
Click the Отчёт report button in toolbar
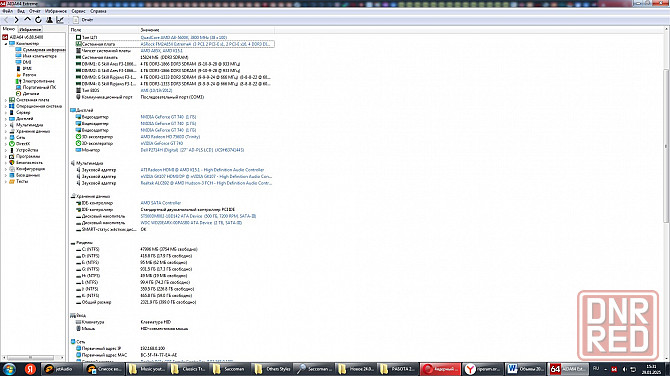(x=83, y=20)
